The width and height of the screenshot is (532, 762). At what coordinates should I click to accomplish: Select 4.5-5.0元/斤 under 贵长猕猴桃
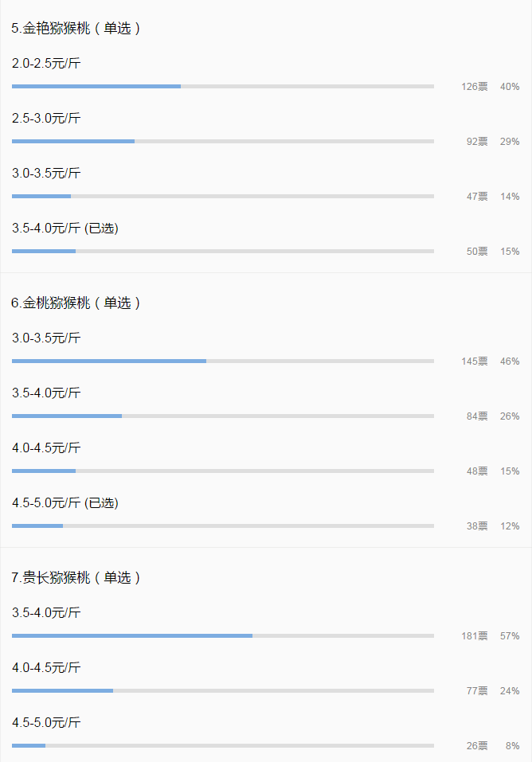[x=46, y=722]
